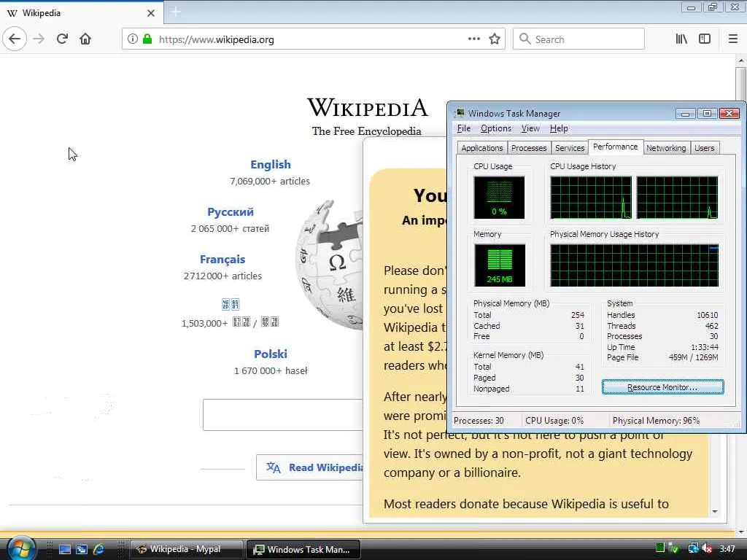Screen dimensions: 747x560
Task: Click Show Desktop quick launch icon
Action: (65, 549)
